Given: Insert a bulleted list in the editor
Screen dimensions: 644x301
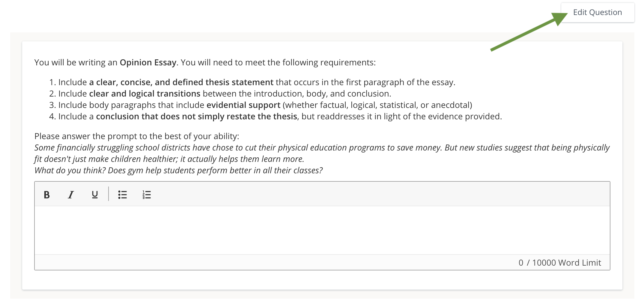Looking at the screenshot, I should tap(122, 195).
